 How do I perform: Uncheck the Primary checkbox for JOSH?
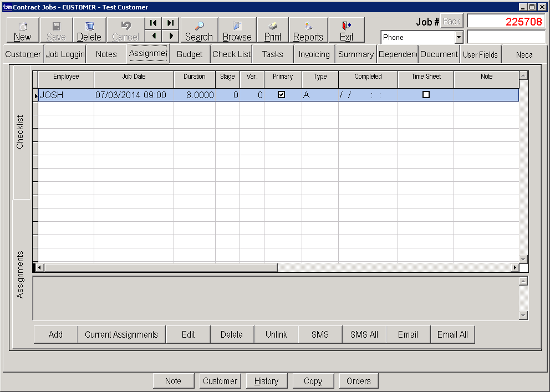[282, 95]
